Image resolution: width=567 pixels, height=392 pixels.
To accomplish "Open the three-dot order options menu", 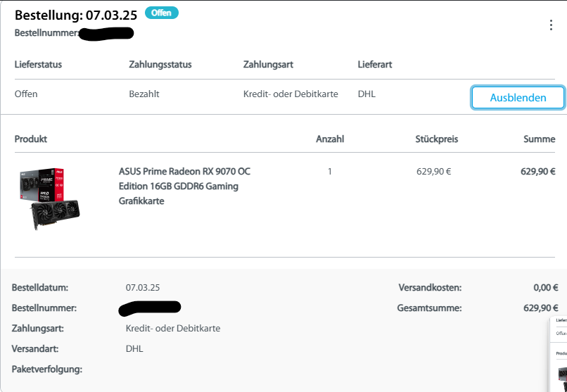I will click(551, 25).
